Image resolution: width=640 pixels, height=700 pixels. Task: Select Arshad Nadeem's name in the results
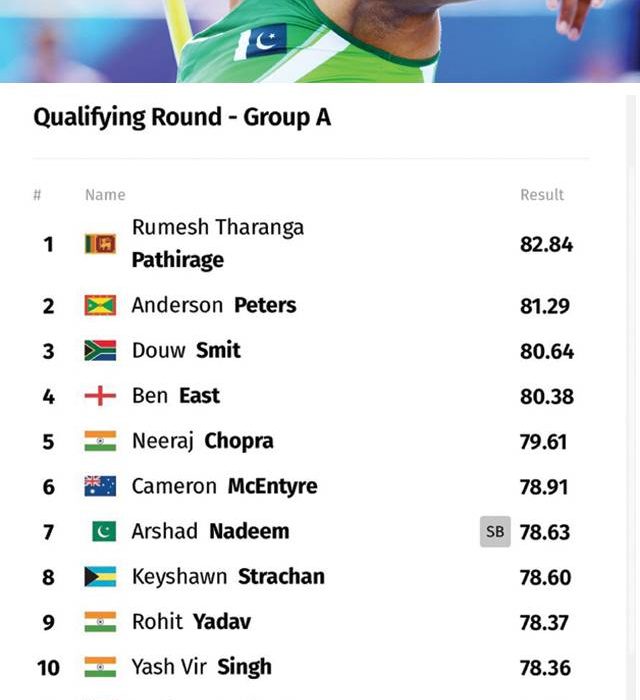[x=211, y=532]
